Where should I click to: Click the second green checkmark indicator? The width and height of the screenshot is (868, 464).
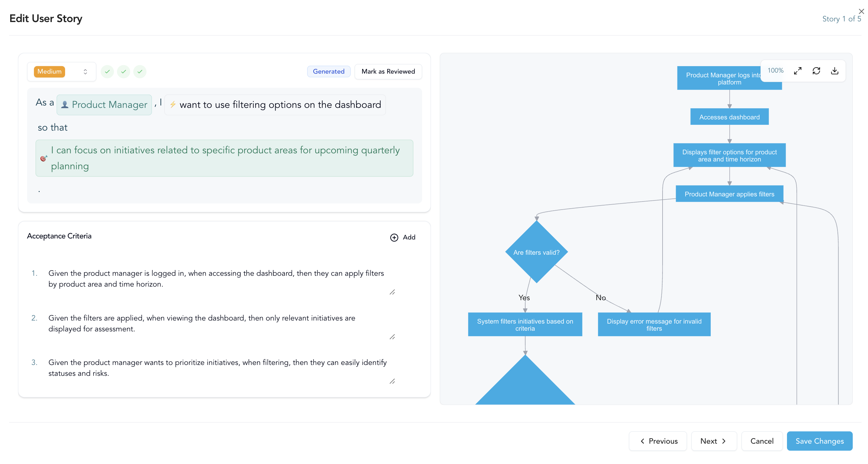click(123, 72)
